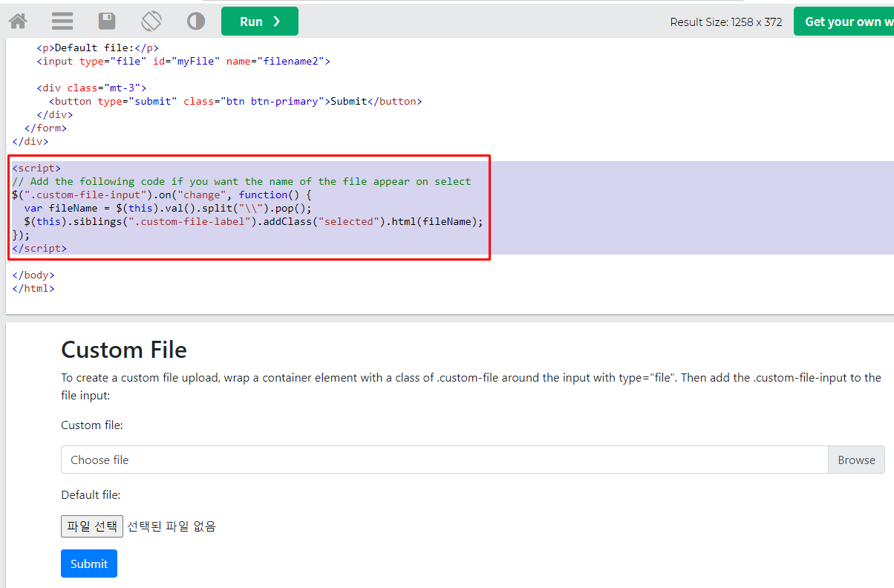Toggle dark mode contrast icon
894x588 pixels.
[x=196, y=22]
